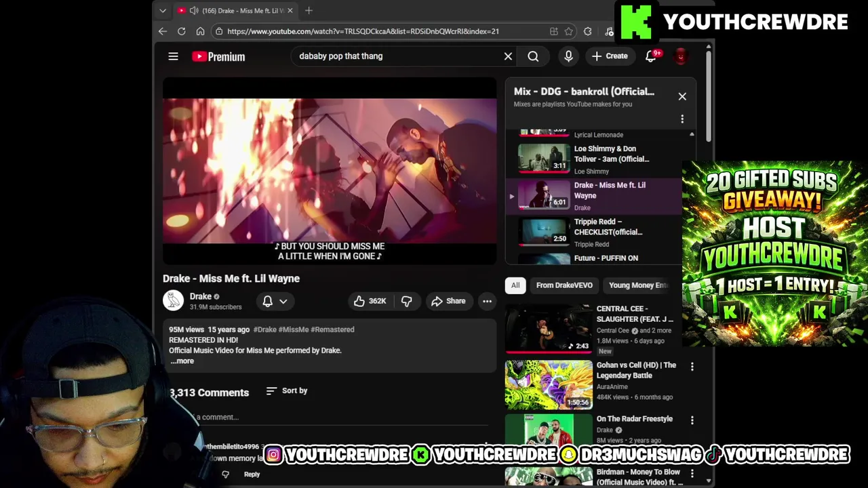The height and width of the screenshot is (488, 868).
Task: Open Central Cee Slaughter video thumbnail
Action: pyautogui.click(x=549, y=328)
